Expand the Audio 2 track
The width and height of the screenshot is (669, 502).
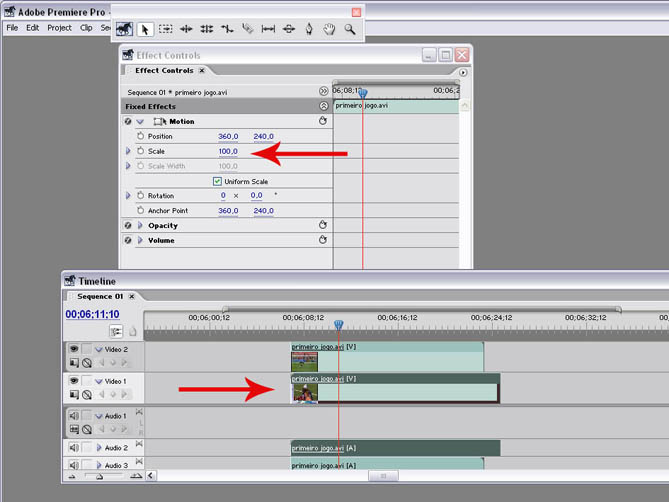(x=99, y=448)
